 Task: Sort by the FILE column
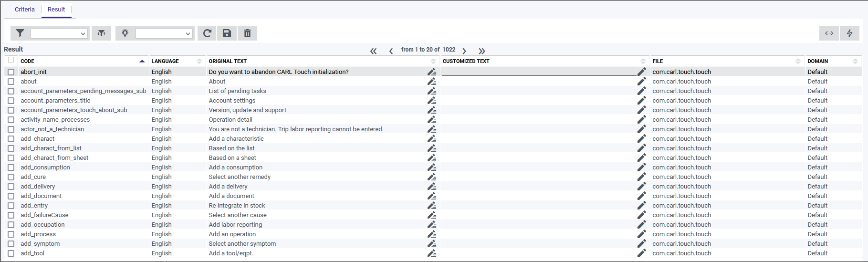(x=798, y=61)
